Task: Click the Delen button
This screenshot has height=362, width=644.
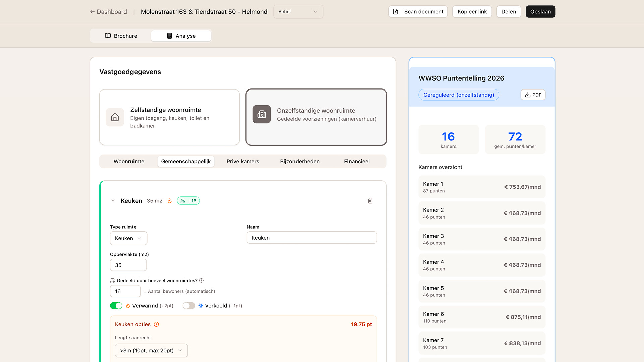Action: (x=508, y=12)
